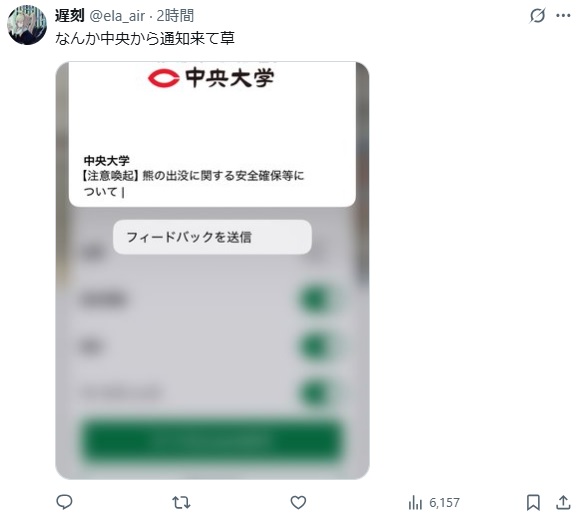Bookmark this post
Viewport: 584px width, 515px height.
[x=533, y=502]
